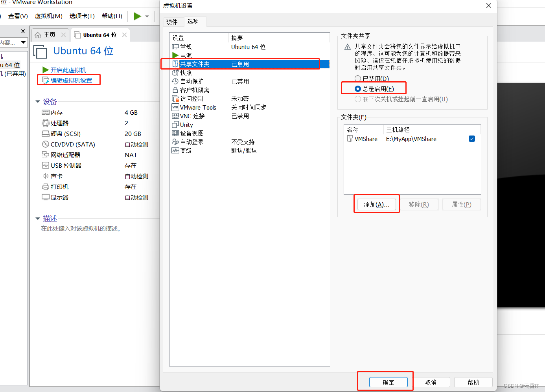Select the Disabled (已禁用) radio button
This screenshot has width=545, height=392.
click(358, 79)
